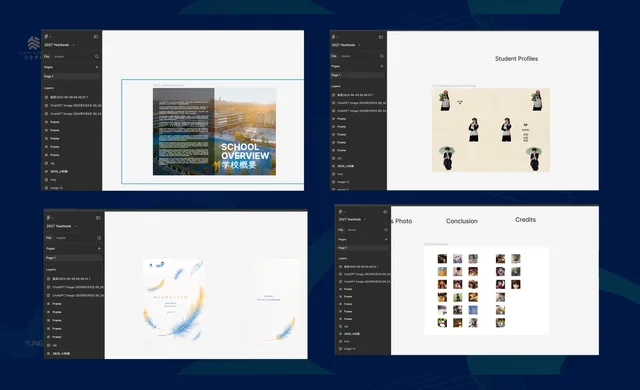Click the Credits section title

[x=525, y=220]
